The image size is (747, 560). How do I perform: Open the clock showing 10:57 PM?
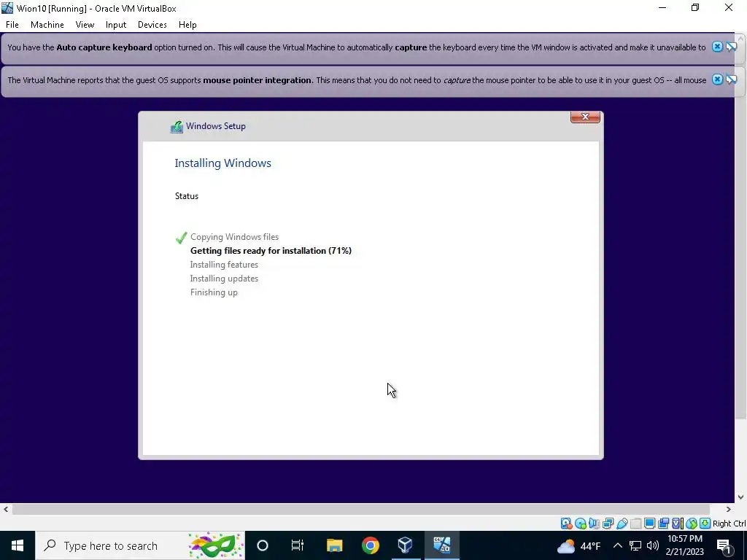pos(685,545)
